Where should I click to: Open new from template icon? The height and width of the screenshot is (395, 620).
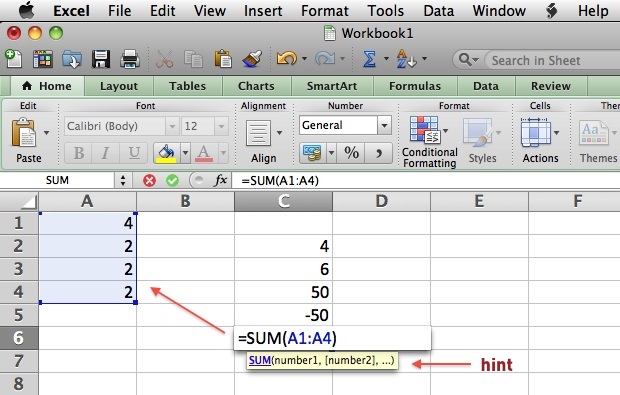click(x=43, y=59)
